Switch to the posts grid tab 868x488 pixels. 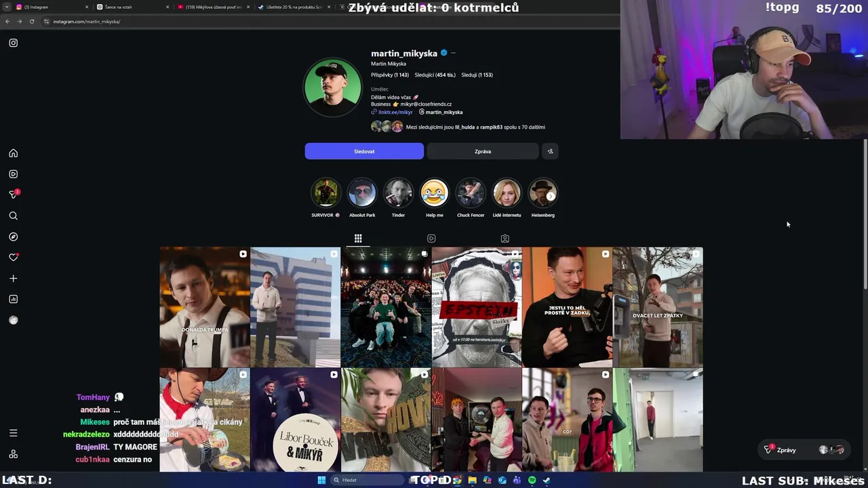click(x=358, y=239)
